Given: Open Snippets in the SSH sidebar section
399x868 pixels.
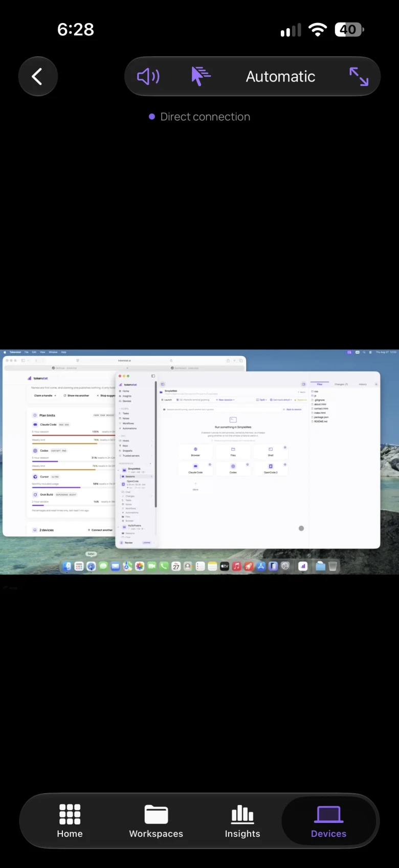Looking at the screenshot, I should pos(127,451).
